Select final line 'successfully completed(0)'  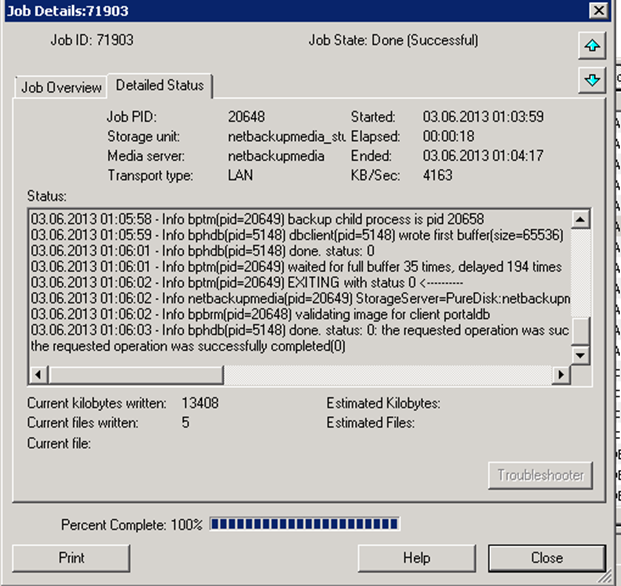[188, 346]
